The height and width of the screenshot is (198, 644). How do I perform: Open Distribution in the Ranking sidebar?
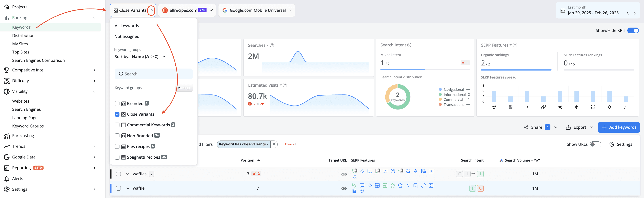[x=23, y=36]
